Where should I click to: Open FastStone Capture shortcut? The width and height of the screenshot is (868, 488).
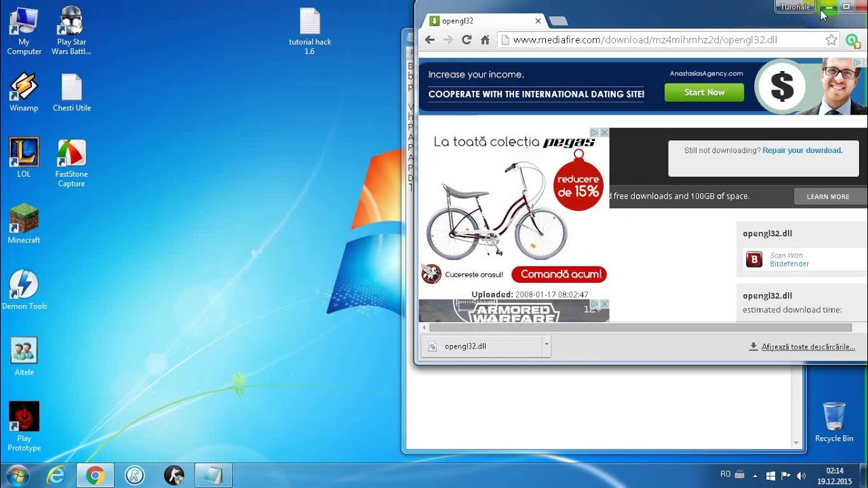tap(71, 163)
